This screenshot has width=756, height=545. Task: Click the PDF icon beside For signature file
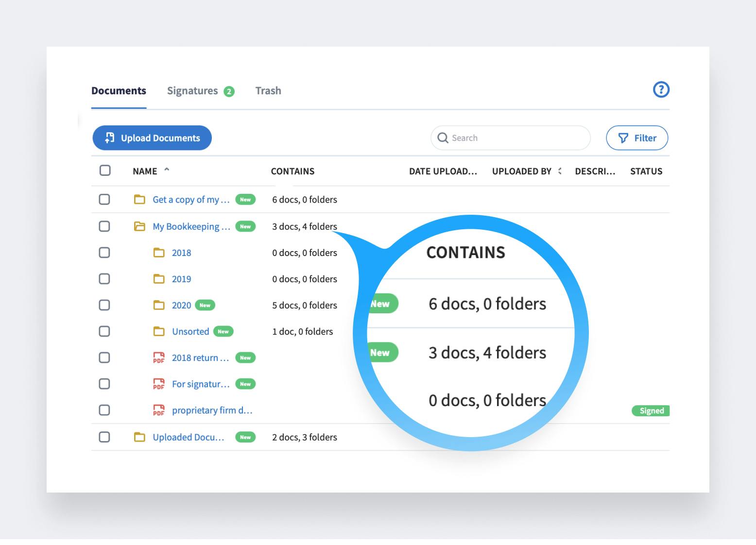(x=158, y=384)
